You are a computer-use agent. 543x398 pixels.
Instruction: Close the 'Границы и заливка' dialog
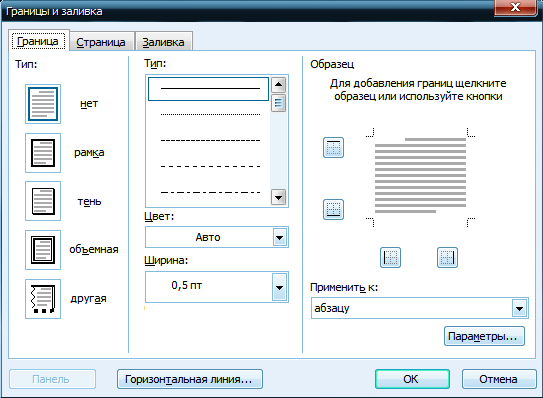pyautogui.click(x=515, y=7)
